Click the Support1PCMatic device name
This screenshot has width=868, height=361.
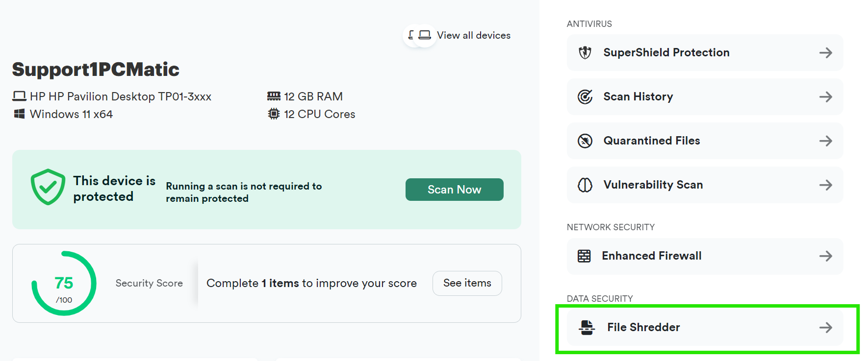[96, 70]
